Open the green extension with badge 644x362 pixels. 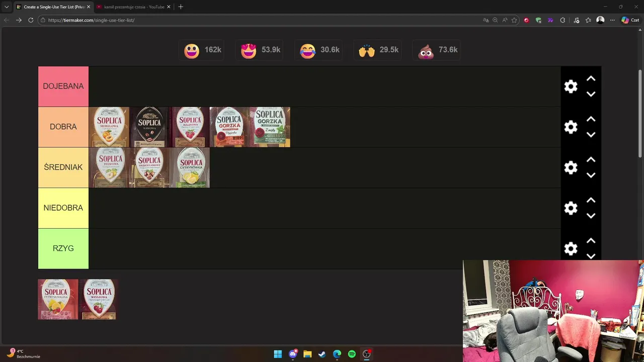pos(538,20)
